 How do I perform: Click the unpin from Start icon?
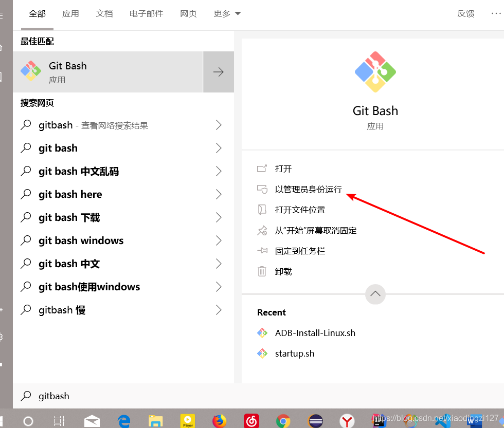coord(262,231)
